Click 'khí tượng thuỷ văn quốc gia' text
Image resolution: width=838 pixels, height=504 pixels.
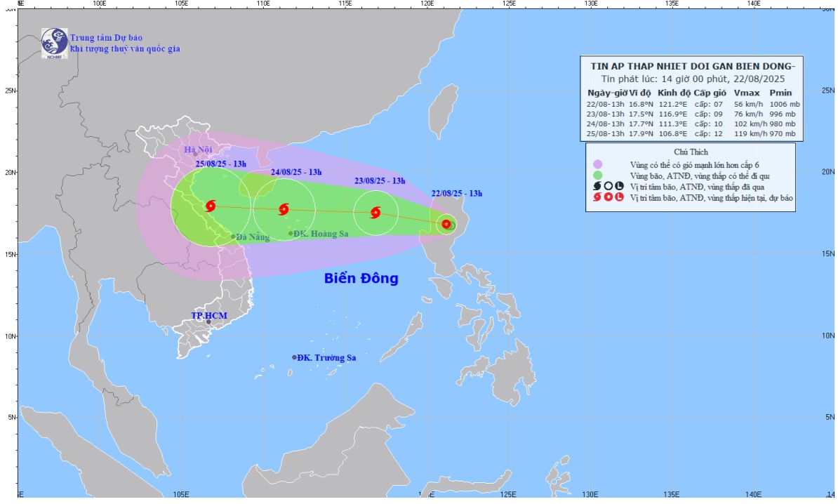(125, 48)
